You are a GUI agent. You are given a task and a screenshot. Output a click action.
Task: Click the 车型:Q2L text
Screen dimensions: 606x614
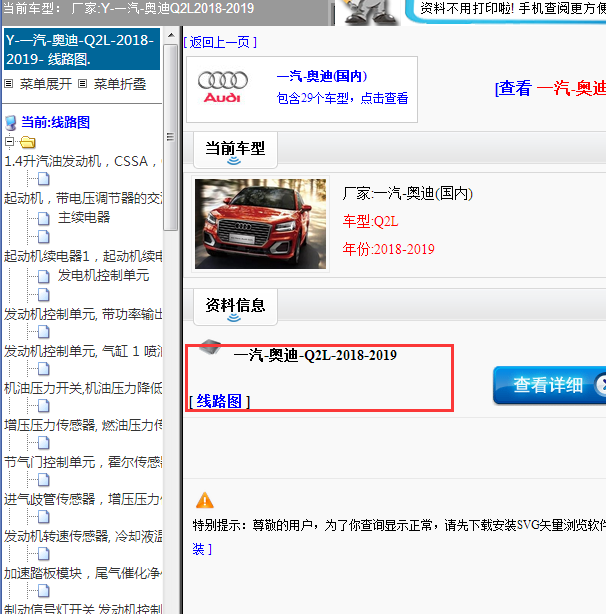(x=370, y=221)
